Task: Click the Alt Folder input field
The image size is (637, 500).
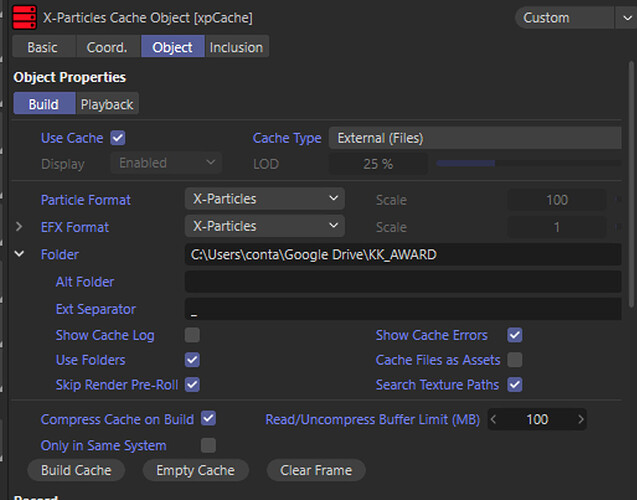Action: pyautogui.click(x=403, y=282)
